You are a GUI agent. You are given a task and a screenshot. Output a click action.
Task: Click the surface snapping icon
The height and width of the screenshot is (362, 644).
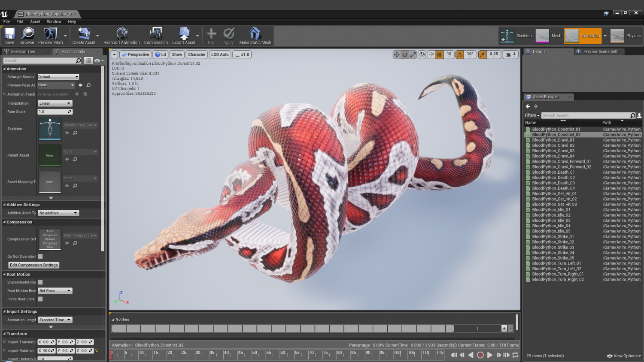pyautogui.click(x=431, y=54)
